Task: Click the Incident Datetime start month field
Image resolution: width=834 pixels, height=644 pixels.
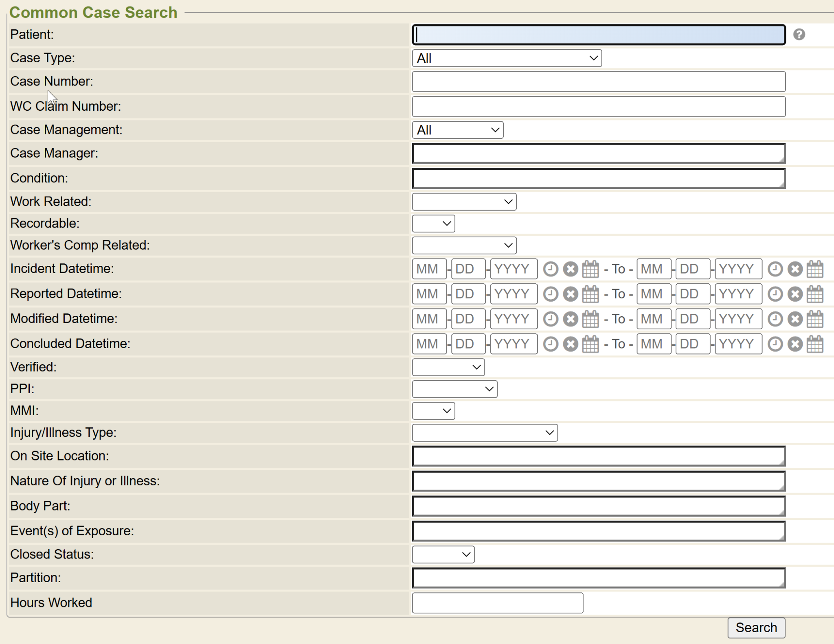Action: coord(429,269)
